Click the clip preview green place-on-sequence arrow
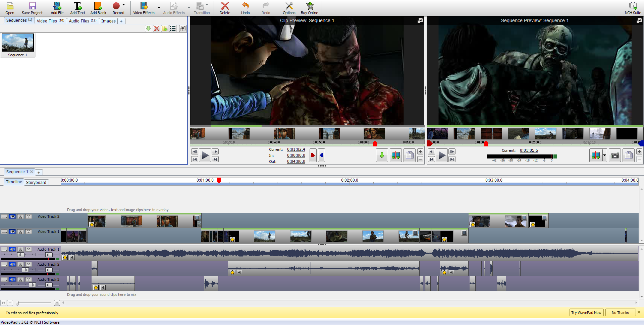644x325 pixels. click(382, 155)
